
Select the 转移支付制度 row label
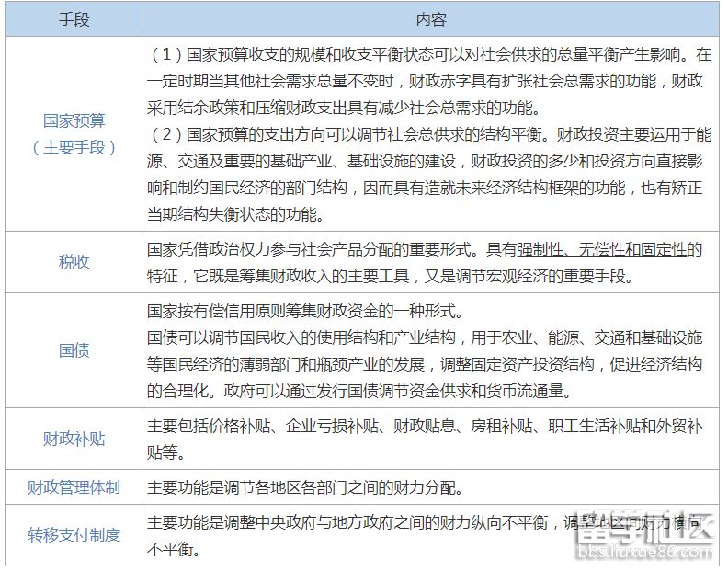[x=74, y=533]
